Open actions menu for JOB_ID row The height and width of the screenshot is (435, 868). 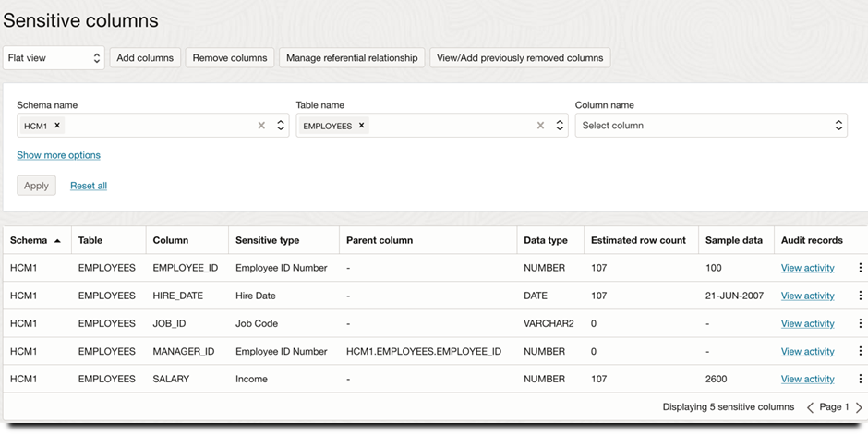tap(860, 324)
